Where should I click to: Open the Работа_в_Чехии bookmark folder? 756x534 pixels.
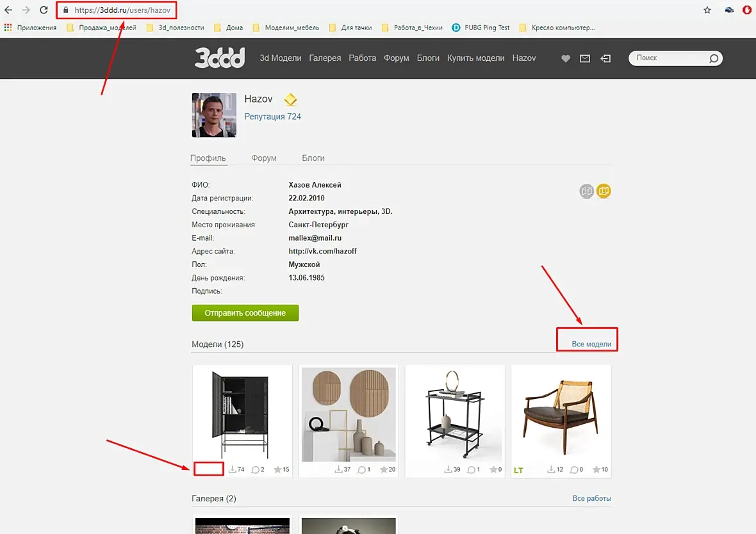coord(412,28)
